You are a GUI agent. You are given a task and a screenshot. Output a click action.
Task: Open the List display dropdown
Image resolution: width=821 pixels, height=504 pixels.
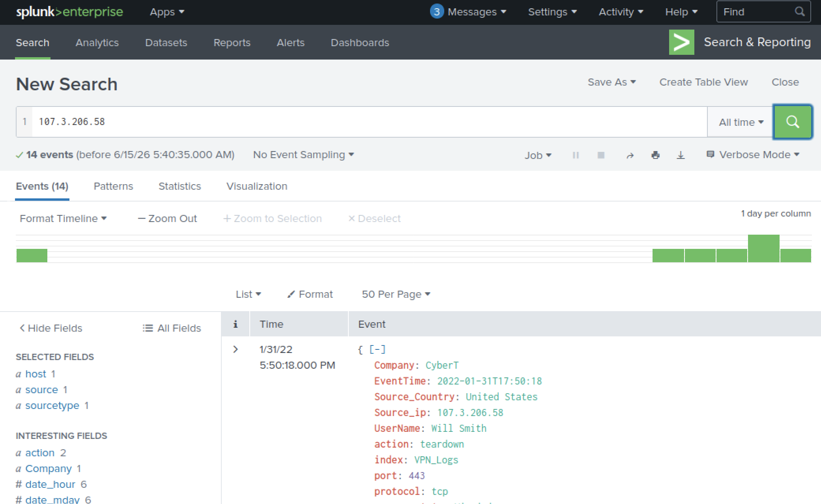(248, 294)
